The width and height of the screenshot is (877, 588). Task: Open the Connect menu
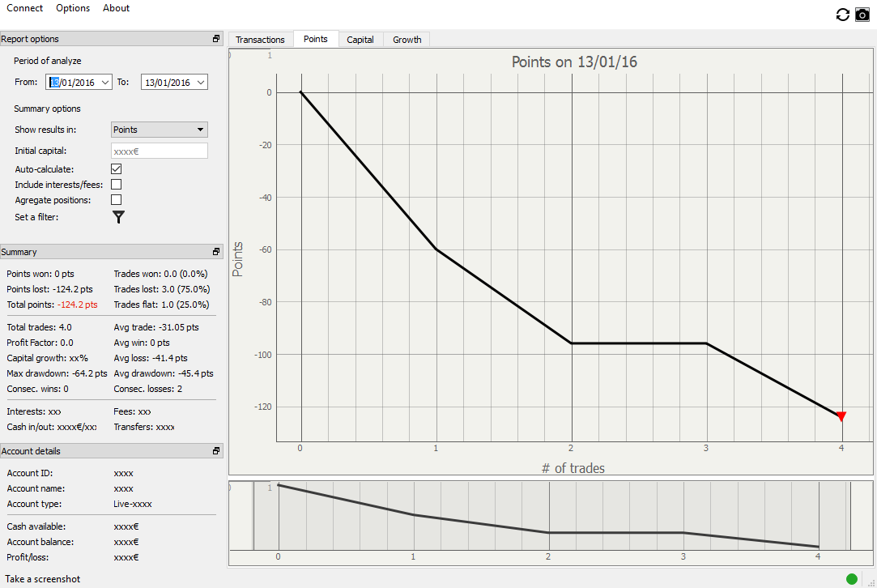24,8
